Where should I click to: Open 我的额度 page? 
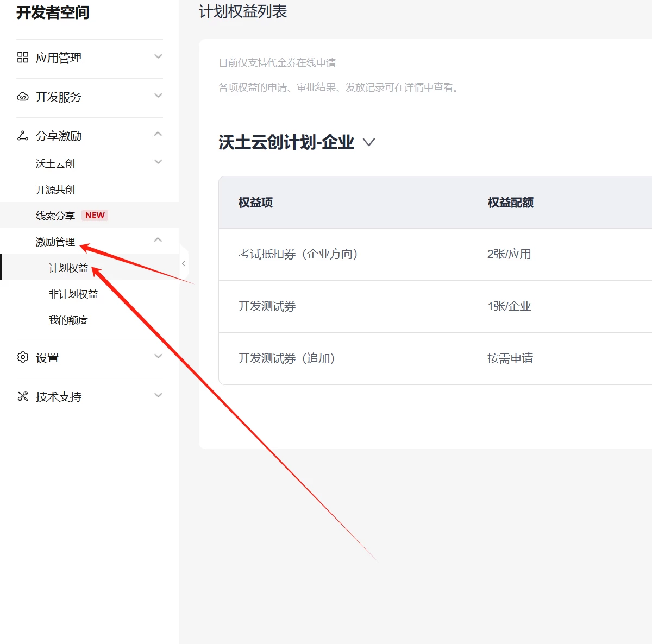click(x=68, y=320)
